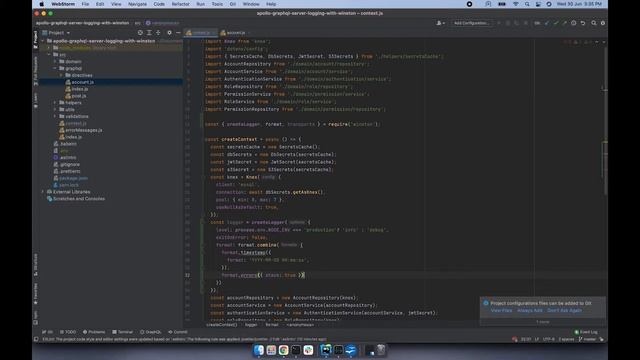The width and height of the screenshot is (640, 360).
Task: Open the Edit menu
Action: coord(100,4)
